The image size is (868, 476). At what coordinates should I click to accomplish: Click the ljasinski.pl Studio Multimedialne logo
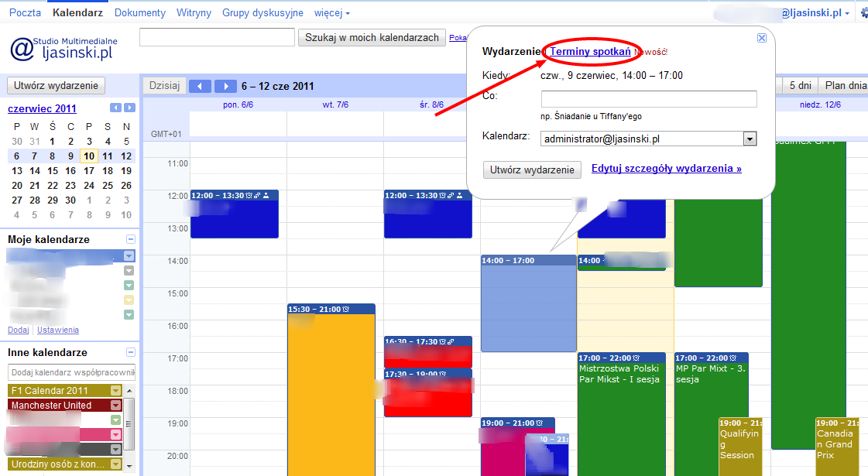pos(63,49)
